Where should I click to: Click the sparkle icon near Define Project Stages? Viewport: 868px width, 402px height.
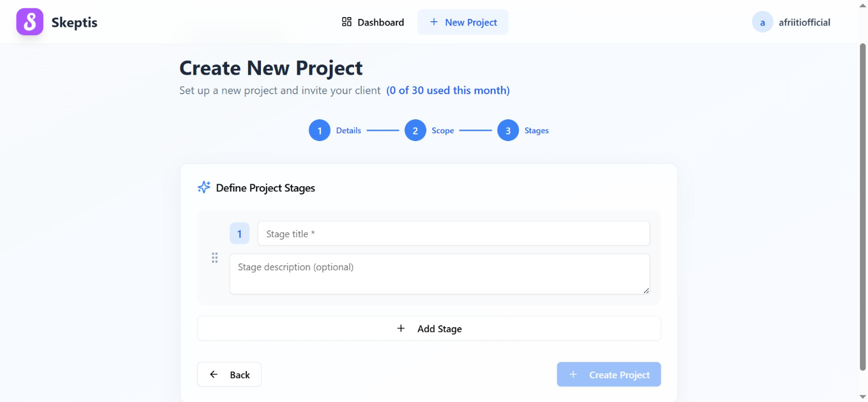coord(203,187)
